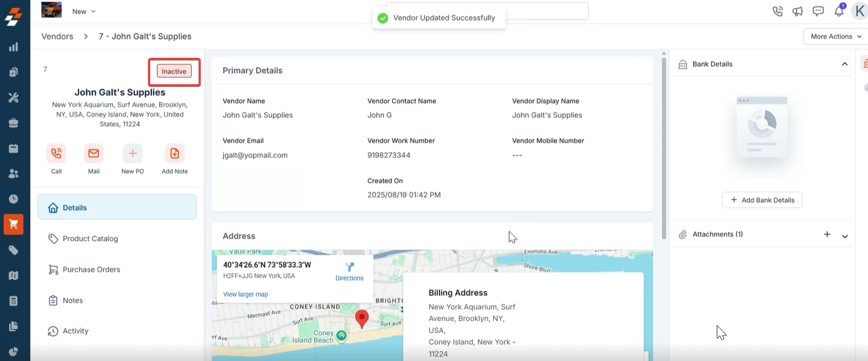868x361 pixels.
Task: Click the vendor email jgalt@yopmail.com
Action: click(x=255, y=155)
